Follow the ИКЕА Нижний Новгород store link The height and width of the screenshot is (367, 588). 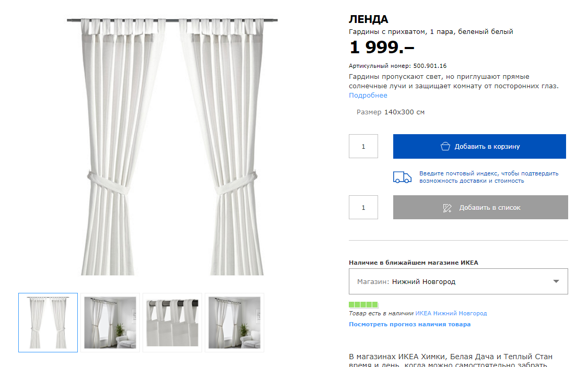point(451,313)
